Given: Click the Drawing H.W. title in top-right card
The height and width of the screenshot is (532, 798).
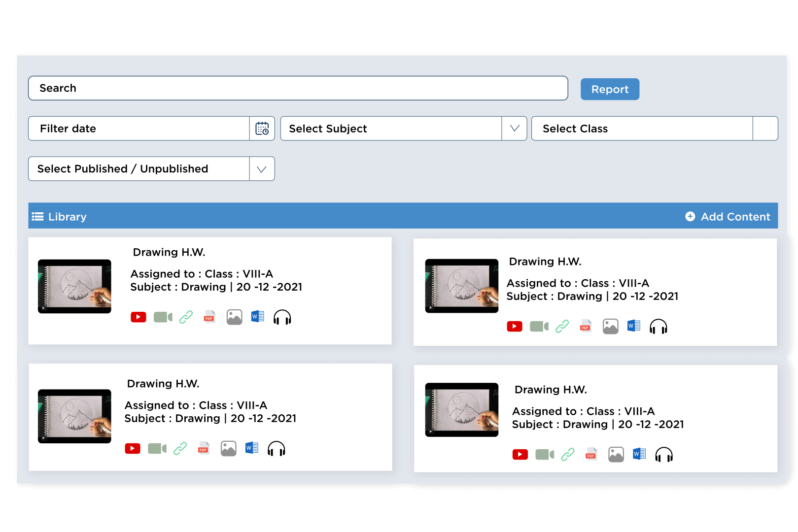Looking at the screenshot, I should click(x=545, y=262).
